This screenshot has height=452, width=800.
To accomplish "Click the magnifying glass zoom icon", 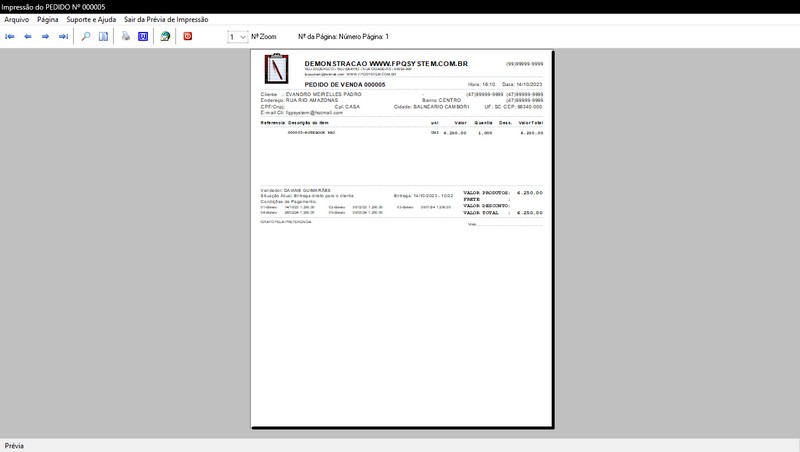I will click(x=86, y=36).
